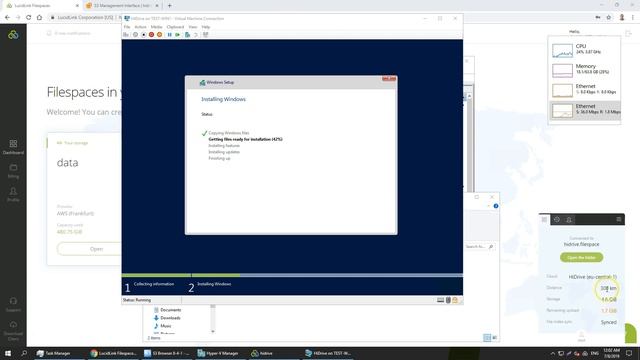Click the Ctrl+Alt+Del icon in VM toolbar
Viewport: 640px width, 360px height.
pyautogui.click(x=127, y=35)
